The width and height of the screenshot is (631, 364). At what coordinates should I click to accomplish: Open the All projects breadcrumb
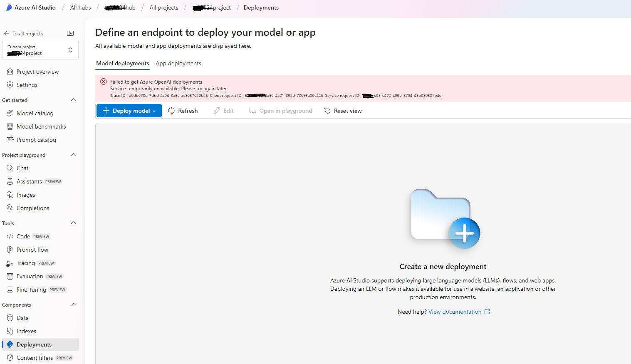(x=164, y=7)
